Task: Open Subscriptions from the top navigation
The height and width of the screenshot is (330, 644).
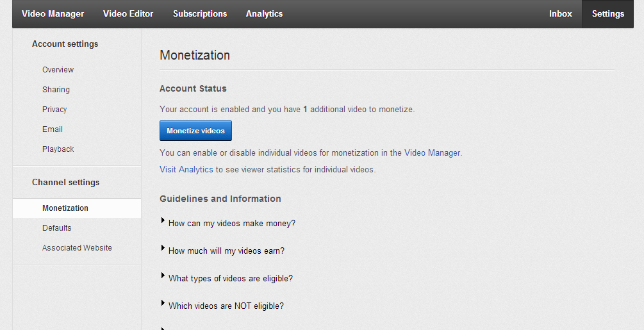Action: click(x=200, y=13)
